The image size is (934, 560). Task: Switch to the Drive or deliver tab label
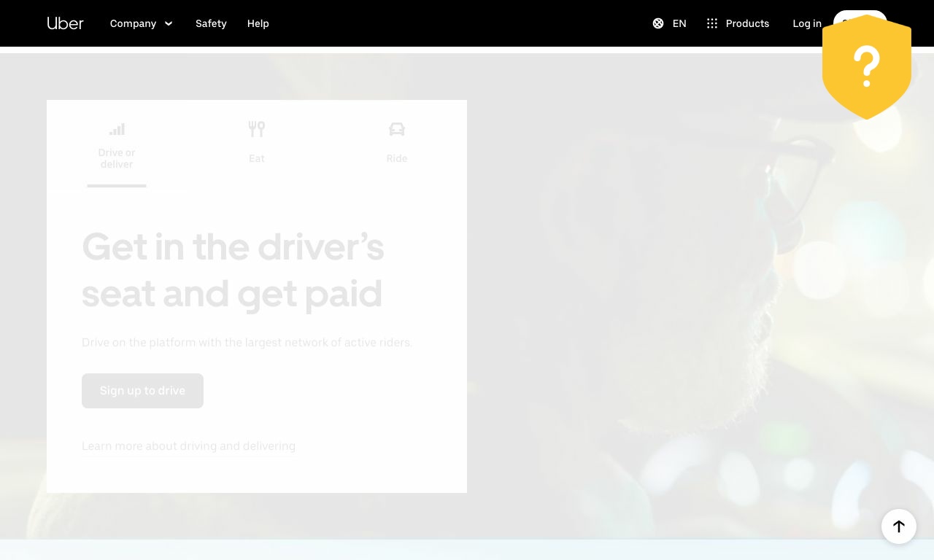tap(117, 158)
